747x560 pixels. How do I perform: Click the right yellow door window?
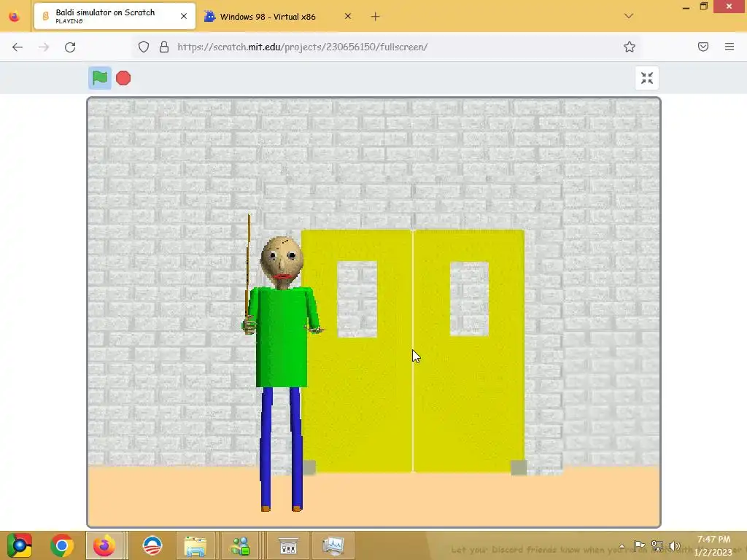click(469, 298)
